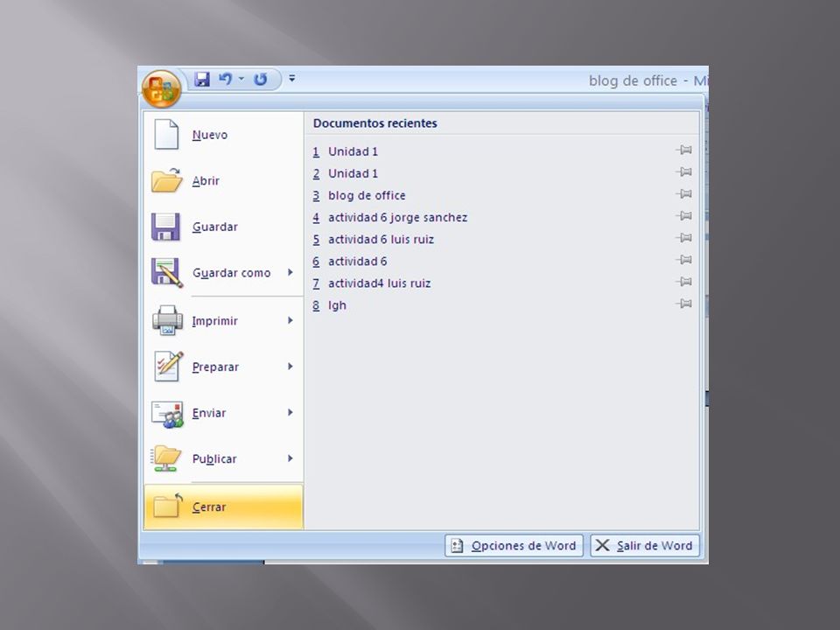Choose the Guardar como menu entry
The width and height of the screenshot is (840, 630).
coord(223,273)
